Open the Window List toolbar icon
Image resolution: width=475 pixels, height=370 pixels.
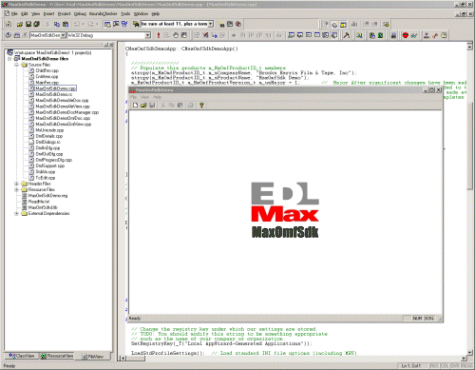click(x=124, y=24)
